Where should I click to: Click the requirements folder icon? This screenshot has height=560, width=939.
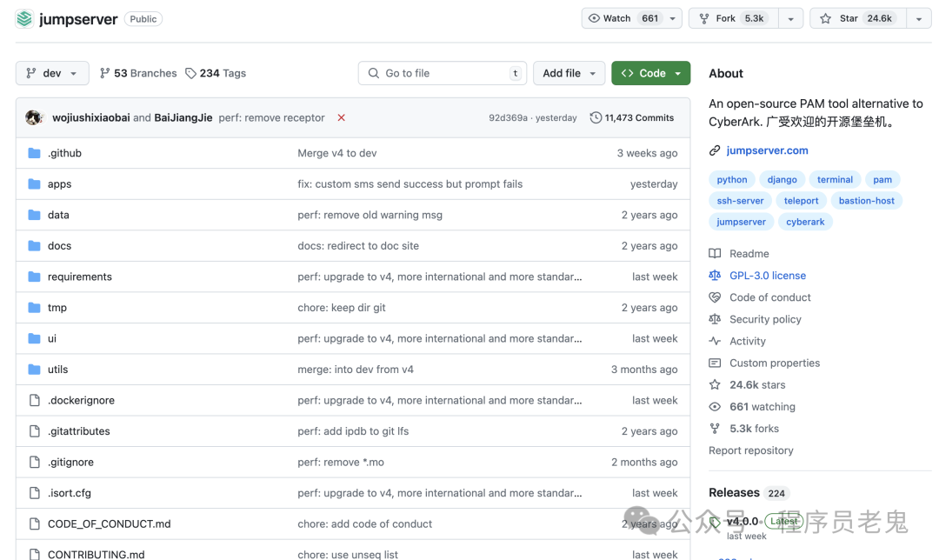34,277
